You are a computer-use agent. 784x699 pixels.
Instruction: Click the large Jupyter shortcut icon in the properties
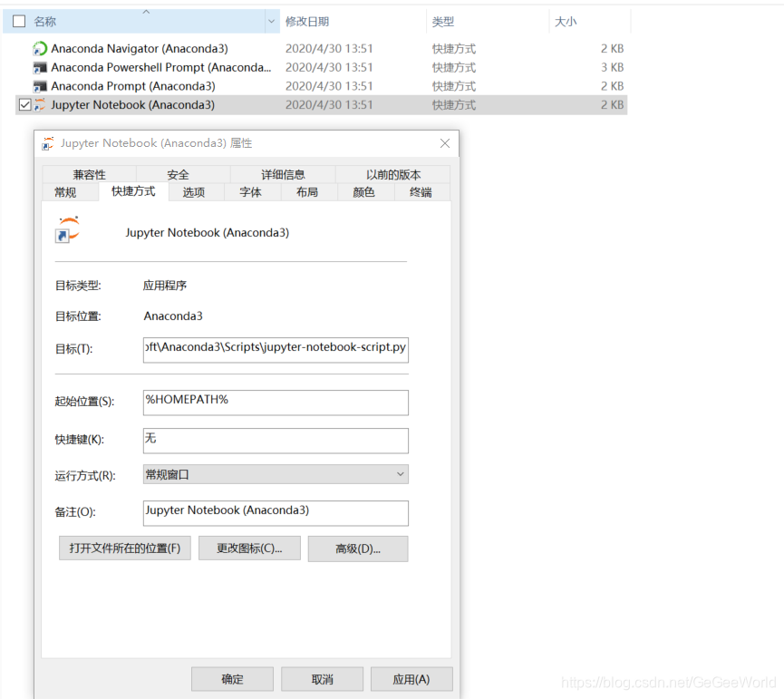(68, 230)
